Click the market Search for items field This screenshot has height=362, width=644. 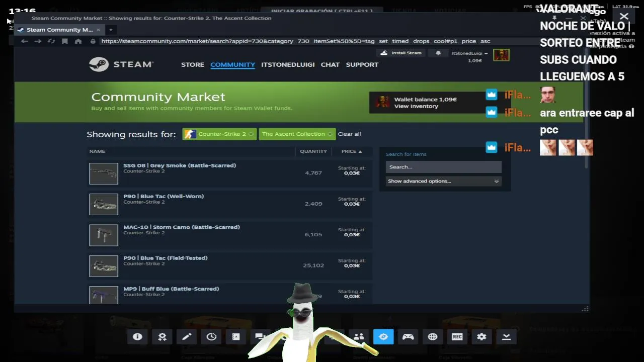tap(443, 167)
